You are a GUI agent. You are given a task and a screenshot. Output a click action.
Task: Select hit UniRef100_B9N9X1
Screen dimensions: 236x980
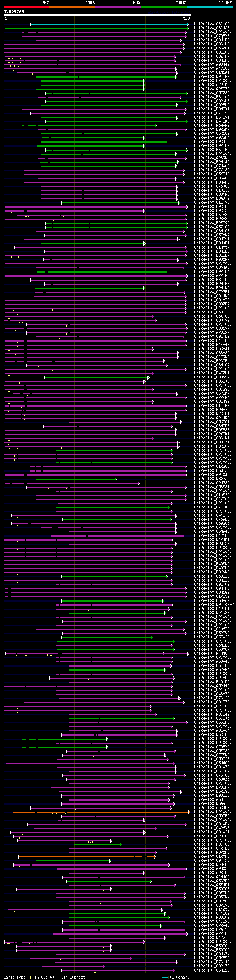tap(212, 109)
